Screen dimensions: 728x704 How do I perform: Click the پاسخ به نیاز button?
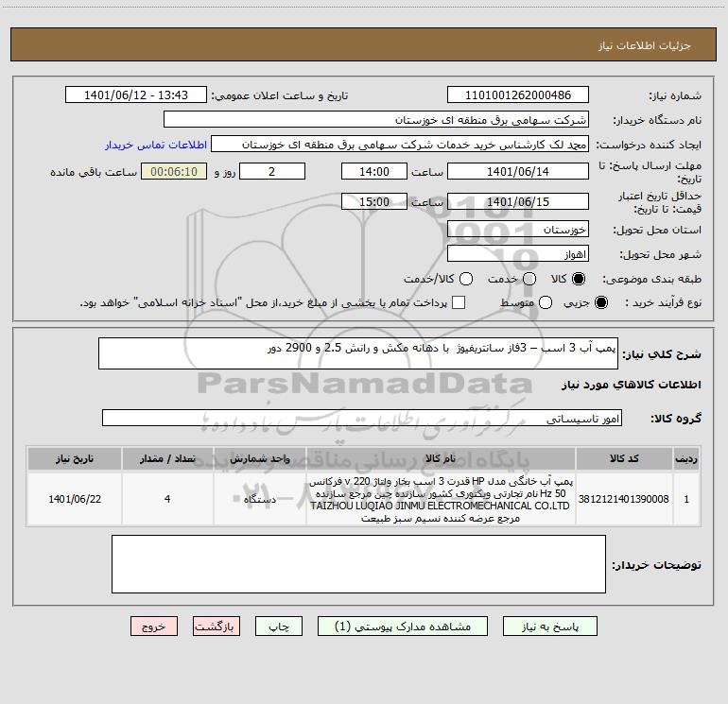(549, 626)
